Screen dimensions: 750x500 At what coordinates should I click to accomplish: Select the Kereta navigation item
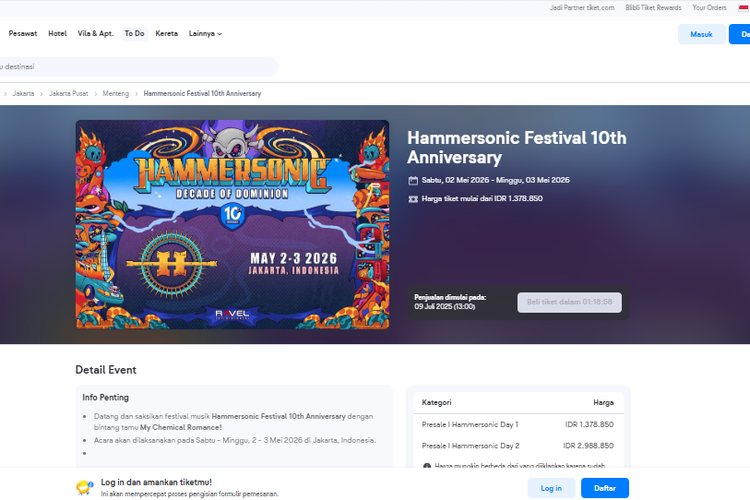[166, 33]
